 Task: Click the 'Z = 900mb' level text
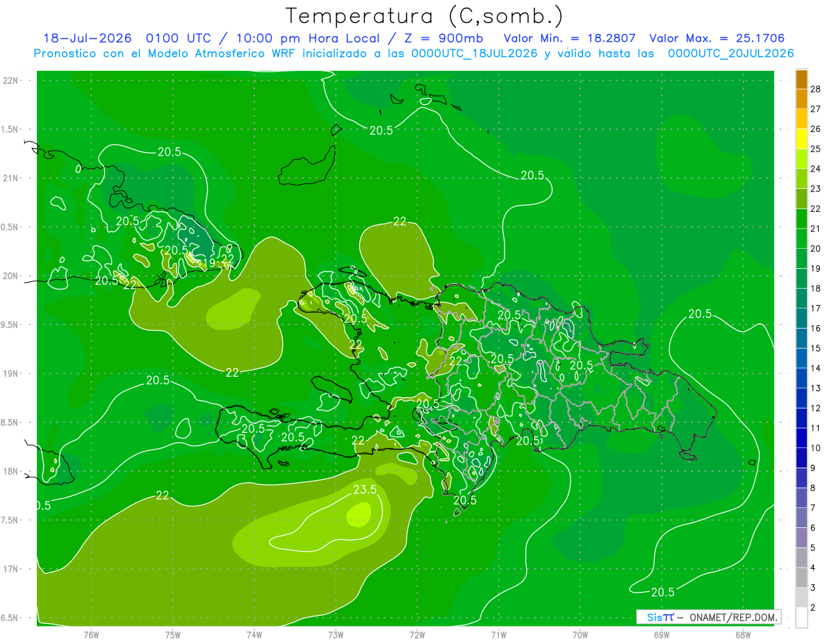point(444,38)
